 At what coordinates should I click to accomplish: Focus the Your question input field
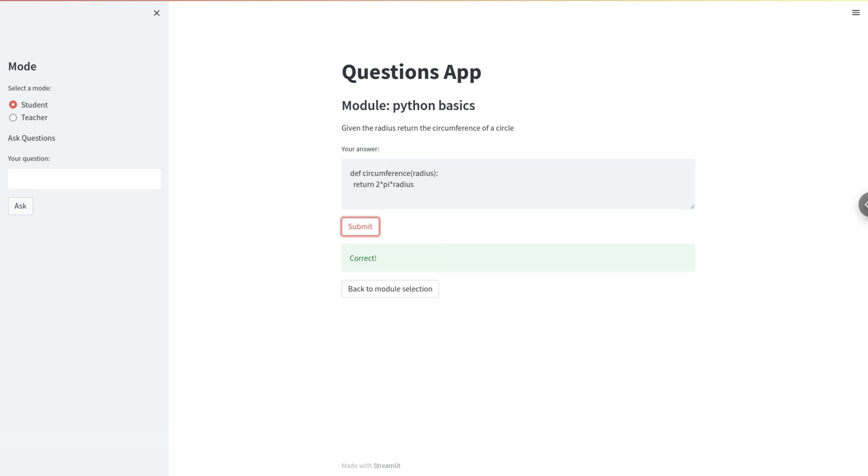[x=84, y=179]
